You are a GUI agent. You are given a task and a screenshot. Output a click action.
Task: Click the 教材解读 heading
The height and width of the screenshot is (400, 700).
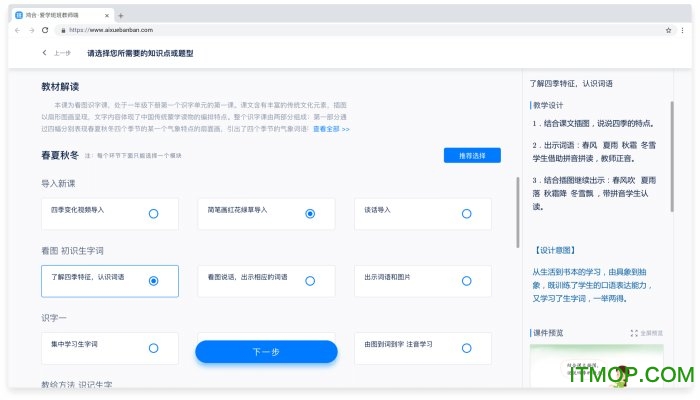point(60,87)
